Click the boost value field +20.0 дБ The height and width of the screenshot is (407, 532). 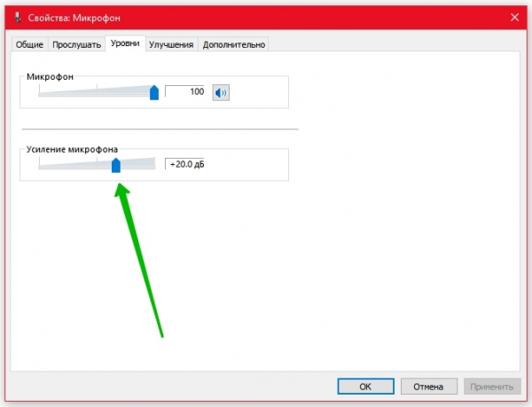pyautogui.click(x=184, y=164)
